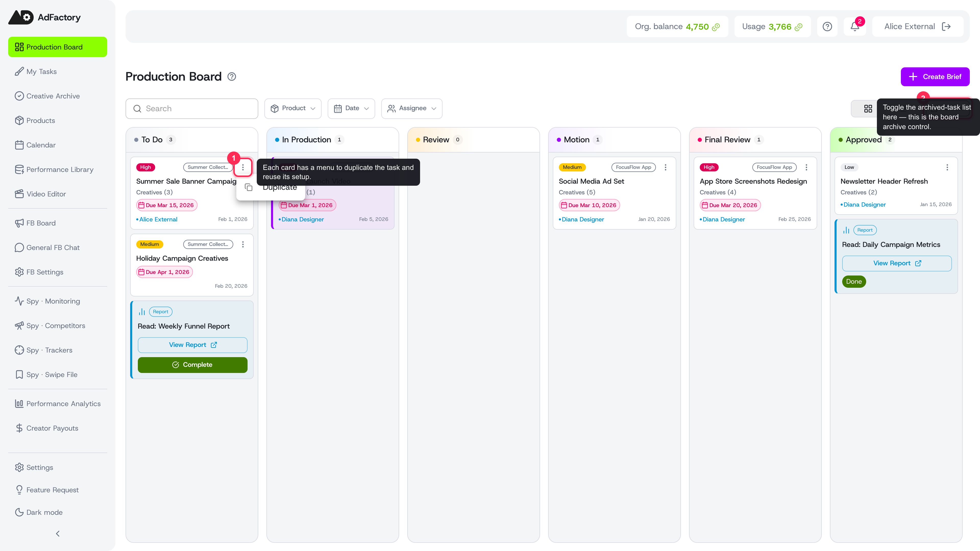Viewport: 980px width, 551px height.
Task: Open the Social Media Ad Set card title
Action: tap(591, 181)
